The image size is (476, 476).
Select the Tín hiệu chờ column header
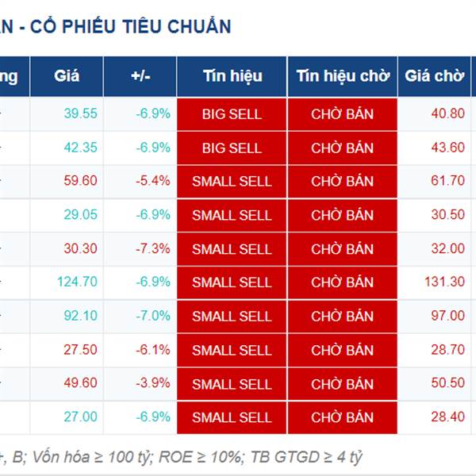343,76
